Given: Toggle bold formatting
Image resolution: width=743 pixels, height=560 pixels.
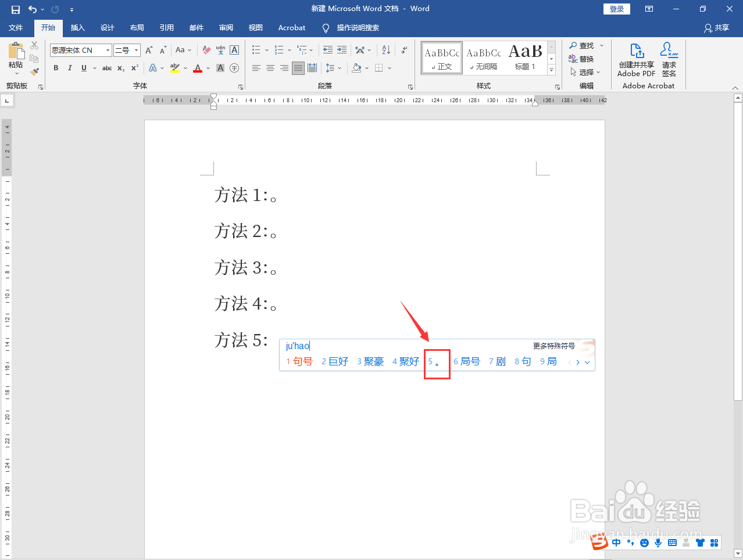Looking at the screenshot, I should 56,68.
